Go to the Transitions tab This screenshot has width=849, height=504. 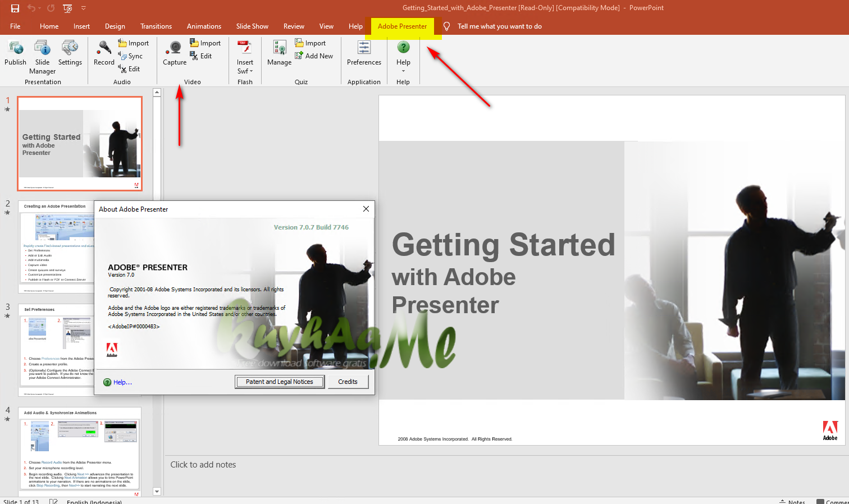click(156, 26)
